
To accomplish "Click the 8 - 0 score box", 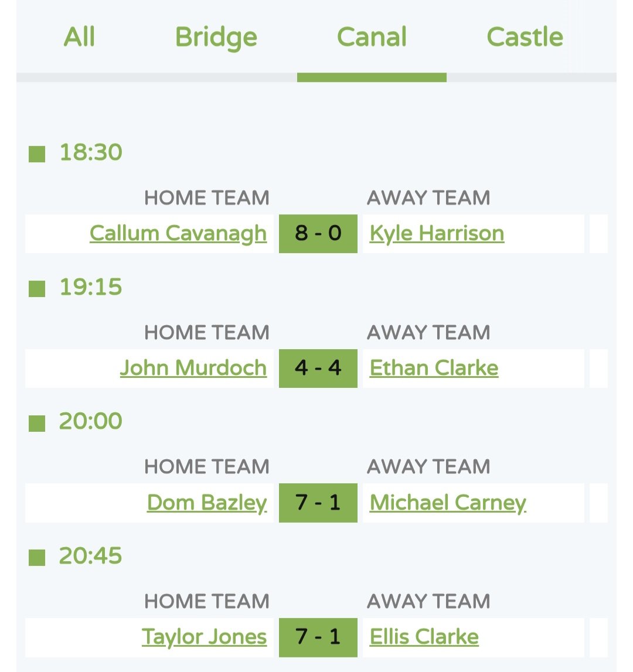I will [318, 234].
